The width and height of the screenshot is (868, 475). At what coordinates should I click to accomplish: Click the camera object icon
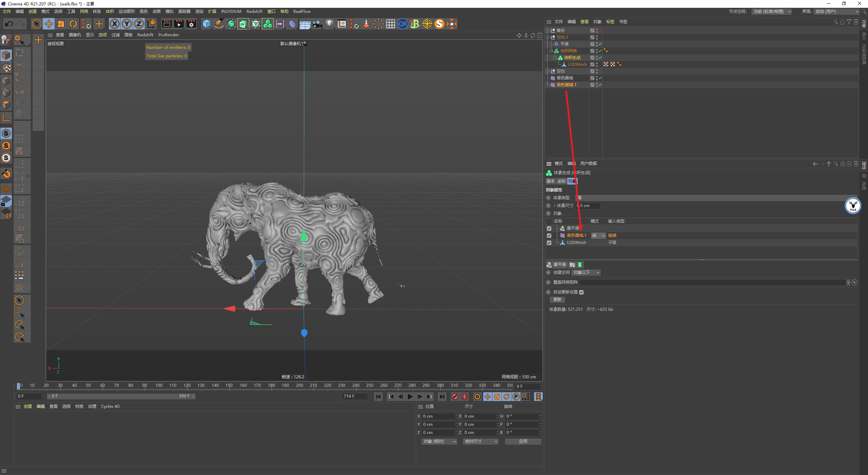[317, 24]
